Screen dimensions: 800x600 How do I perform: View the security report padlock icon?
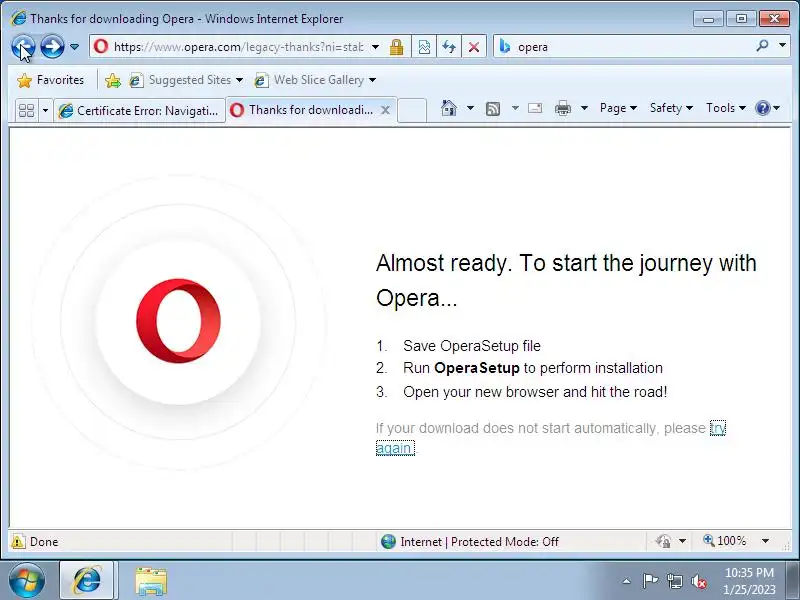tap(396, 47)
